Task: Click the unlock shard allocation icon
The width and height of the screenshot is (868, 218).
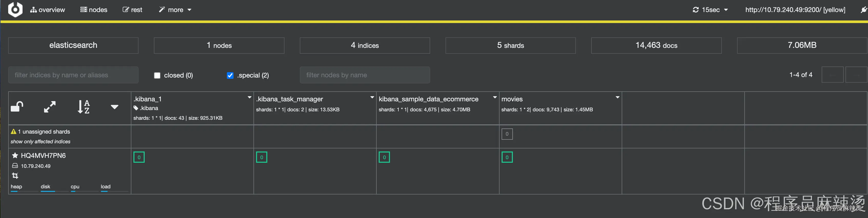Action: click(x=17, y=107)
